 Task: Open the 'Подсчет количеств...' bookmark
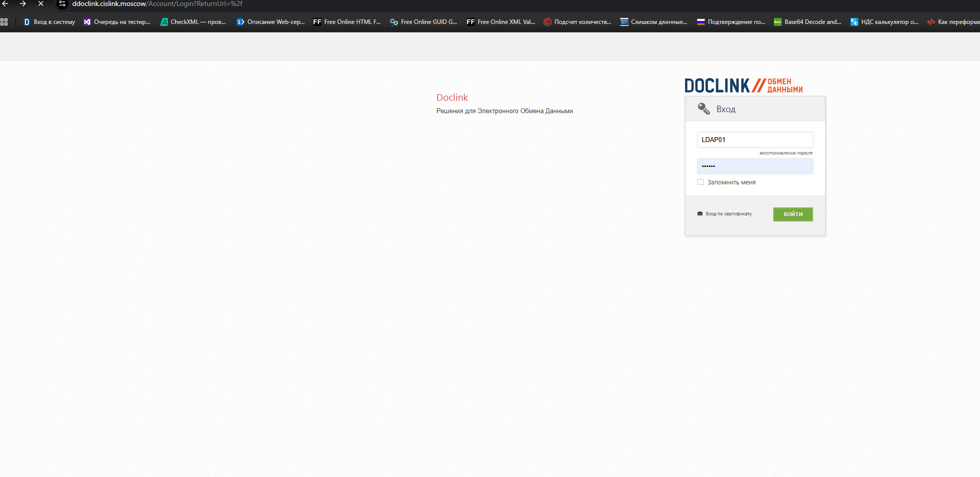[577, 22]
